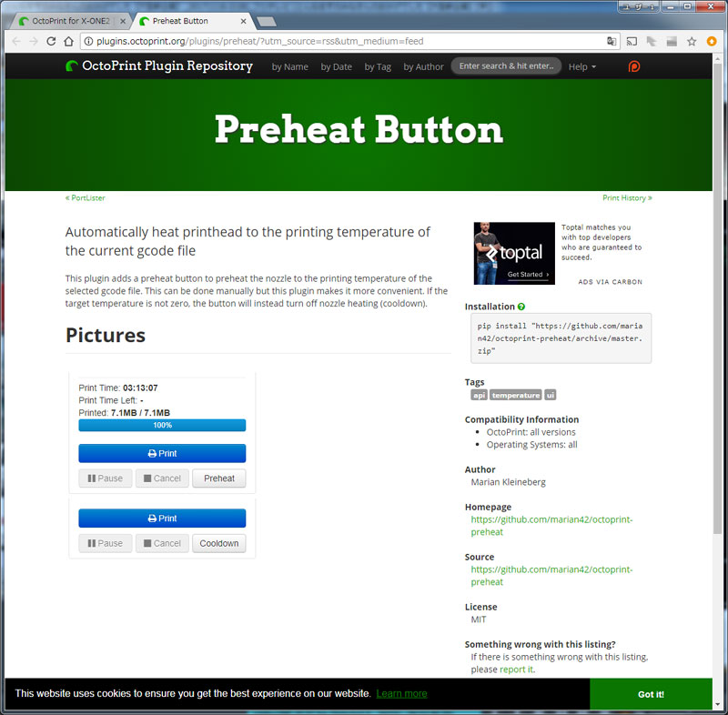
Task: Go to browser home page
Action: (x=69, y=41)
